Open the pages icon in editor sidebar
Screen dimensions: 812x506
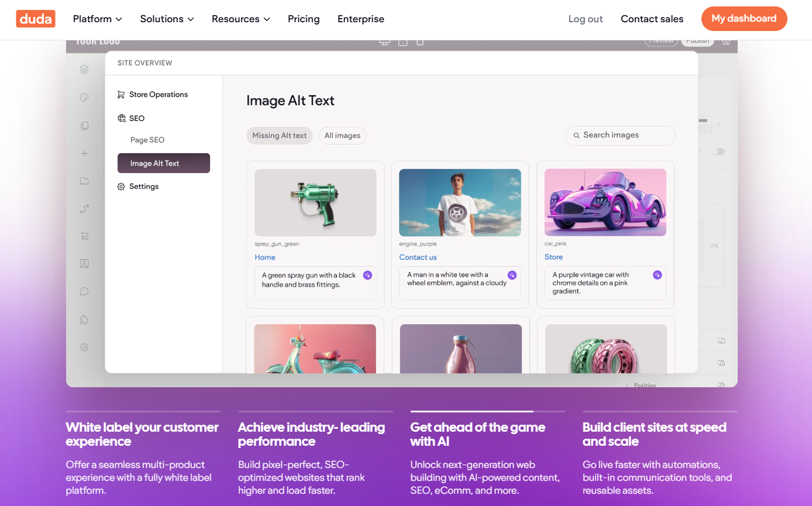(x=84, y=126)
